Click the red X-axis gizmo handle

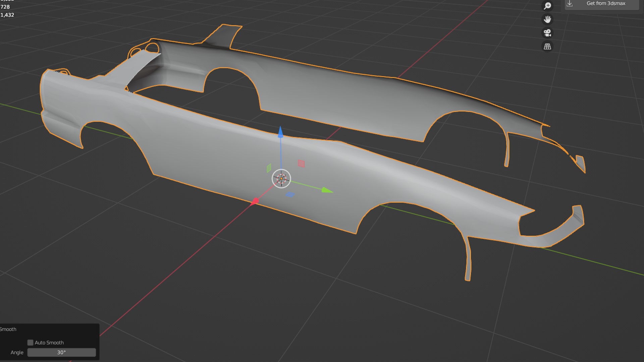pyautogui.click(x=255, y=201)
